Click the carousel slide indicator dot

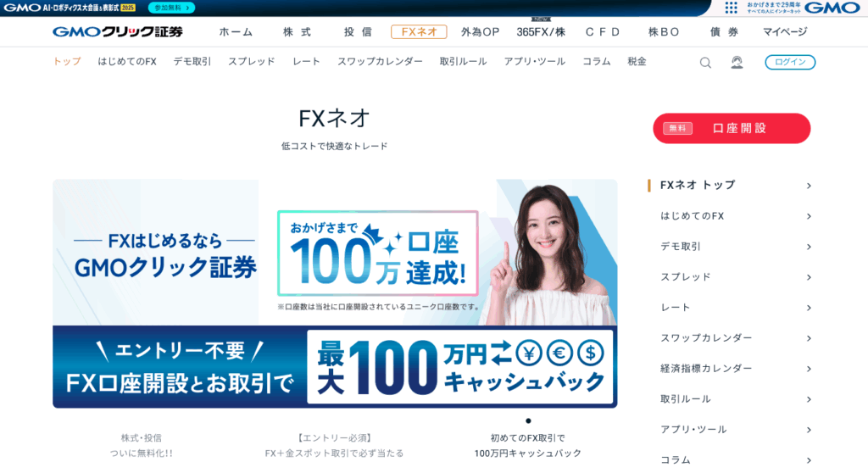528,421
